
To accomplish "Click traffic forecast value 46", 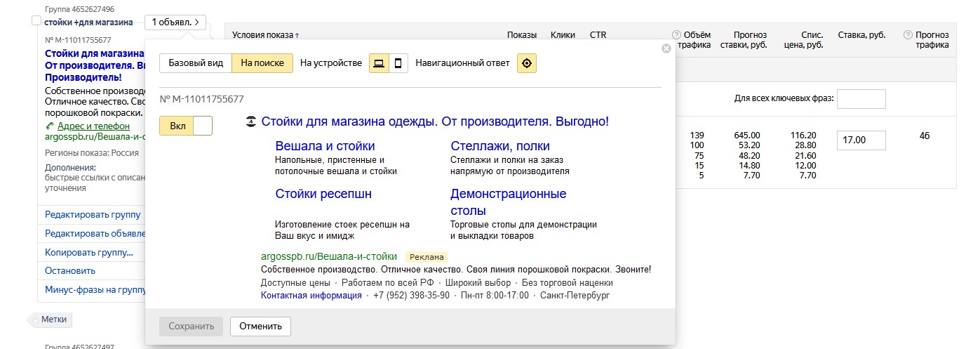I will (925, 136).
